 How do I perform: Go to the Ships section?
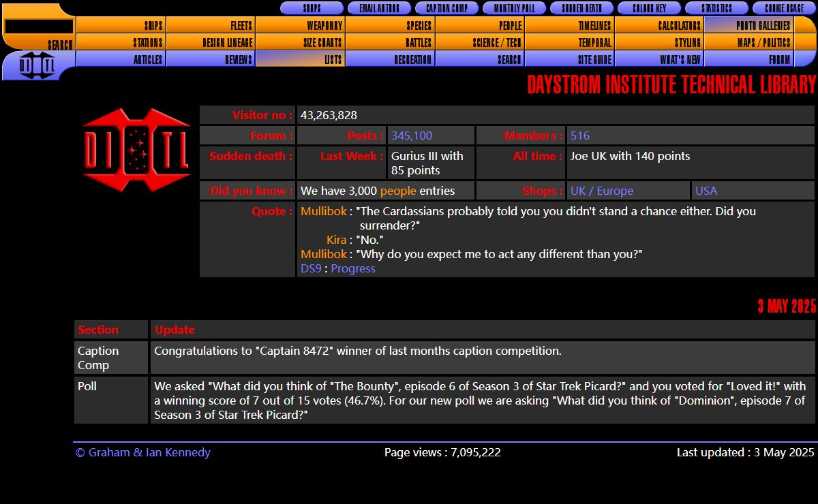tap(121, 25)
